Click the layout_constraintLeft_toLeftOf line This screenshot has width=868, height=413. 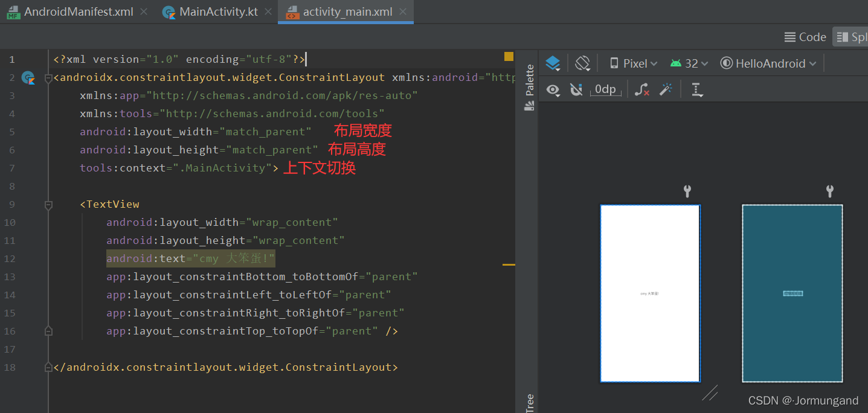click(249, 295)
